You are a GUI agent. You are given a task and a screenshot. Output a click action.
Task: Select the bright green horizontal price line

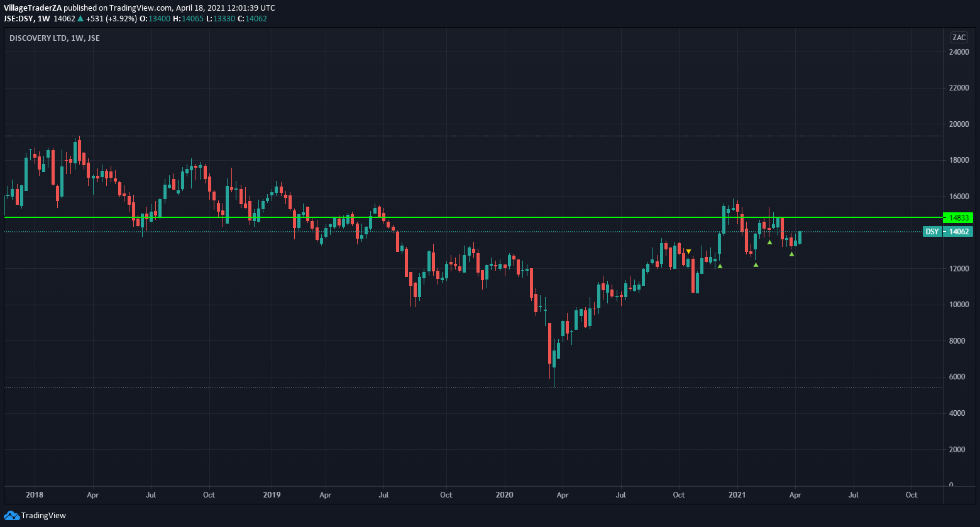point(440,217)
